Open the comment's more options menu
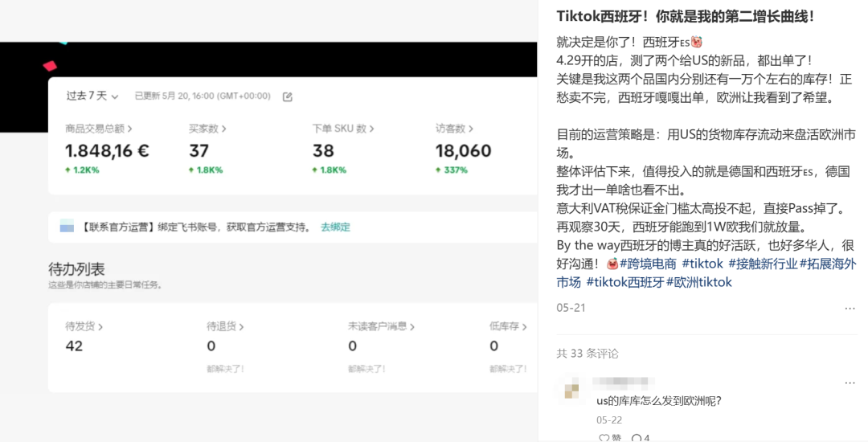The width and height of the screenshot is (868, 442). pos(850,383)
